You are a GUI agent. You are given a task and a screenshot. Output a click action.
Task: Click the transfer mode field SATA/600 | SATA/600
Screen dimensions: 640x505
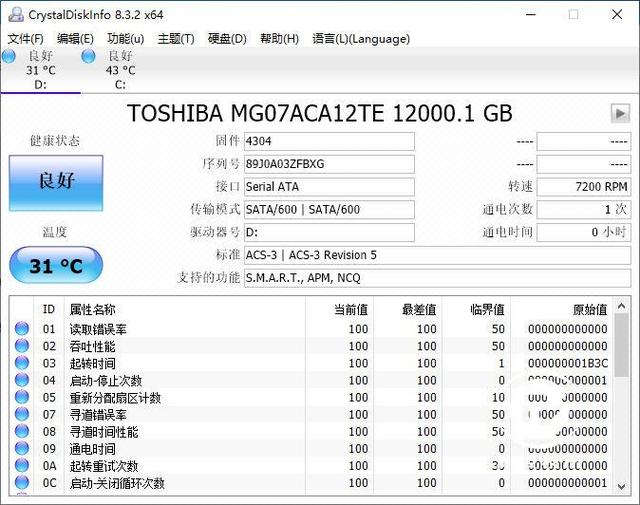(x=329, y=210)
